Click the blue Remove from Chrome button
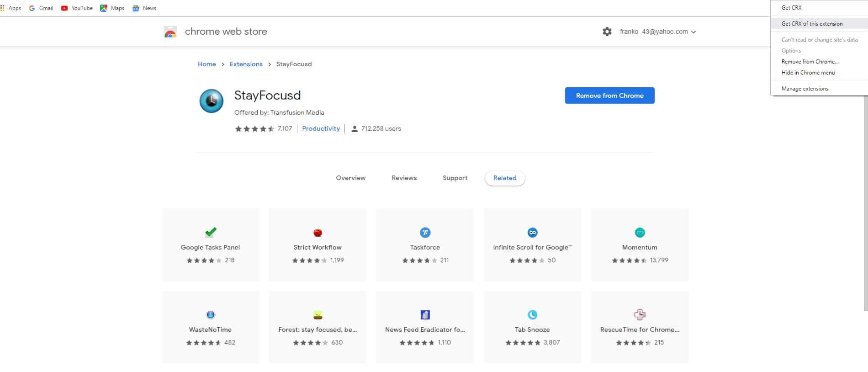This screenshot has width=868, height=372. tap(610, 96)
